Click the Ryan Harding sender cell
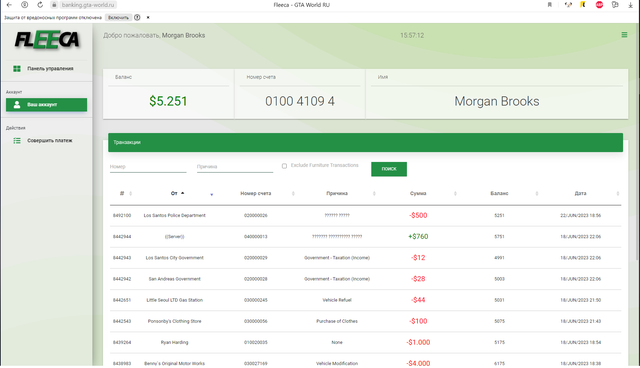The height and width of the screenshot is (368, 640). click(x=174, y=343)
